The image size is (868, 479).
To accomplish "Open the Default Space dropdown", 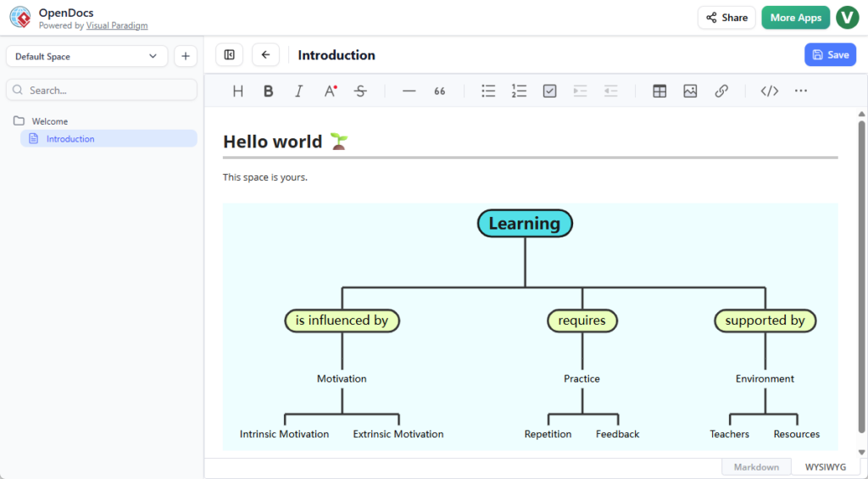I will pos(86,57).
